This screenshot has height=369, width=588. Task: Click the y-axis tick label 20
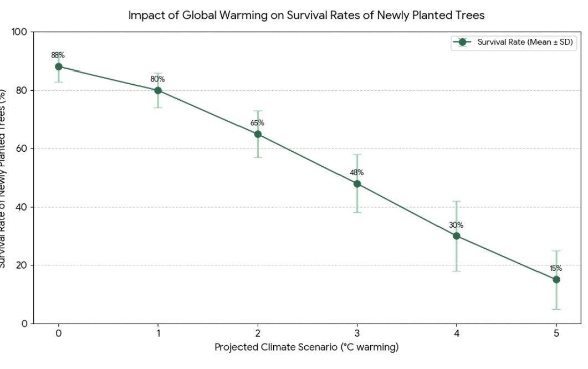[22, 265]
